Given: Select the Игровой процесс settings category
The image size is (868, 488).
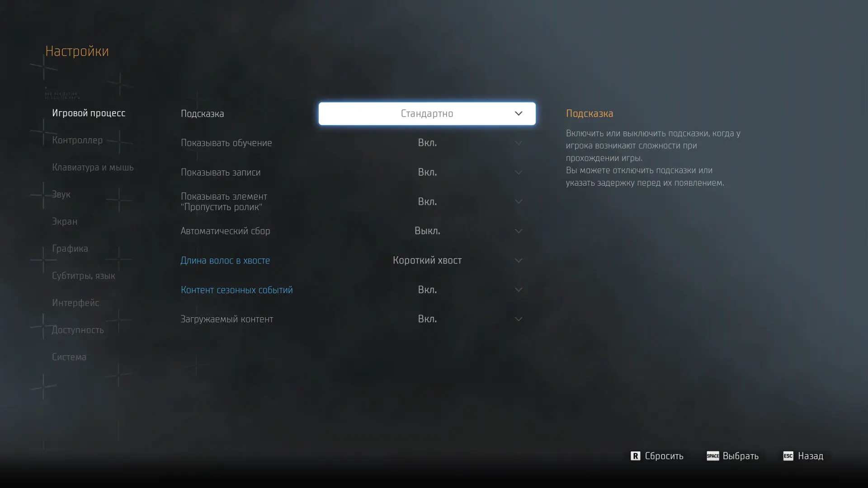Looking at the screenshot, I should tap(89, 113).
